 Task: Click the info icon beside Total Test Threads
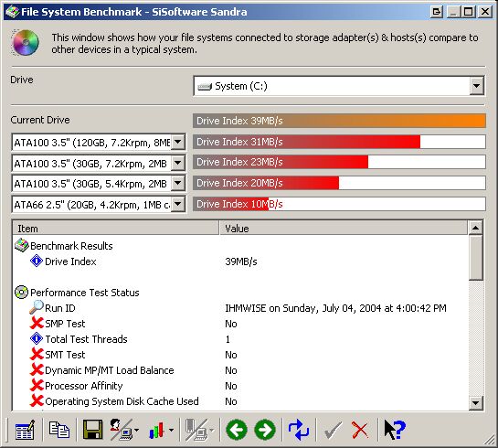pos(37,338)
